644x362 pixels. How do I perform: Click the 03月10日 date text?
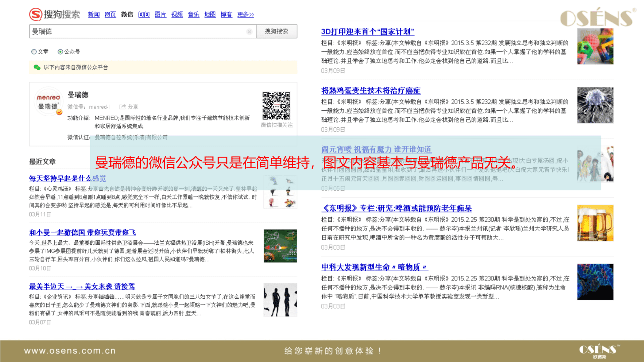(x=40, y=268)
